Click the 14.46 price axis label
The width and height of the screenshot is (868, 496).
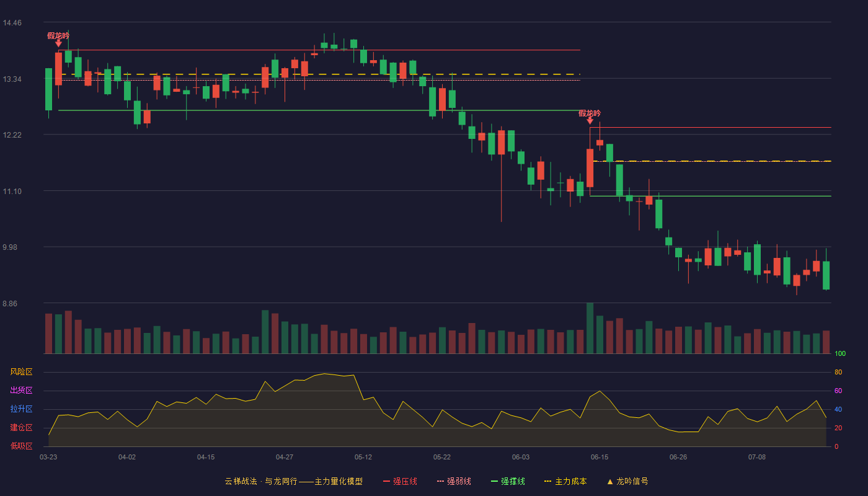pos(12,23)
